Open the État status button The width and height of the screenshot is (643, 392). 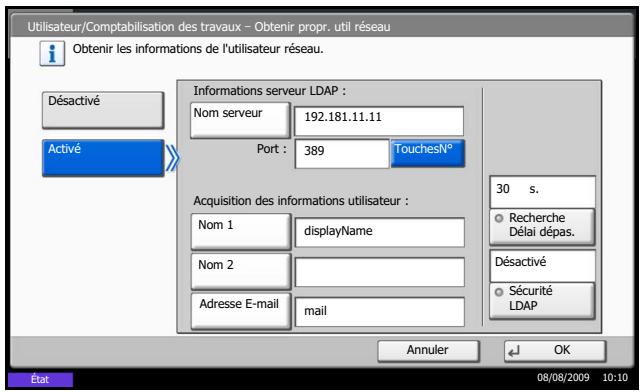tap(40, 379)
